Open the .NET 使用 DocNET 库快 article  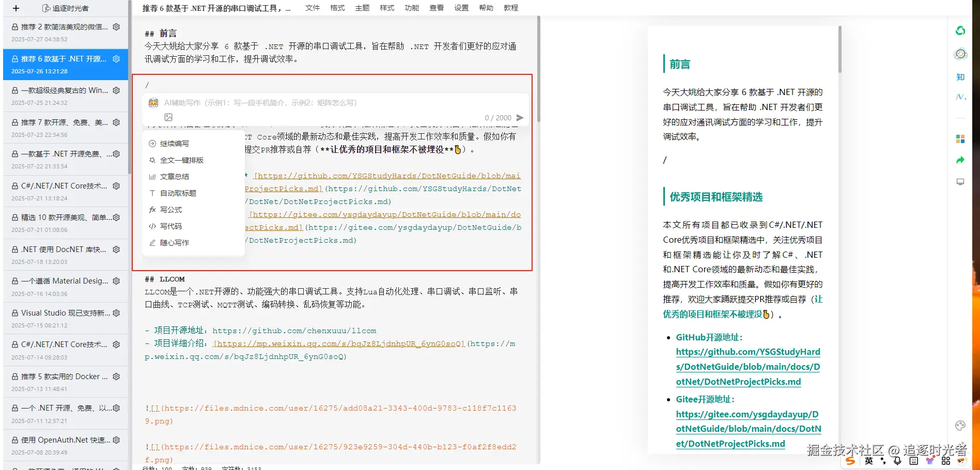[65, 255]
